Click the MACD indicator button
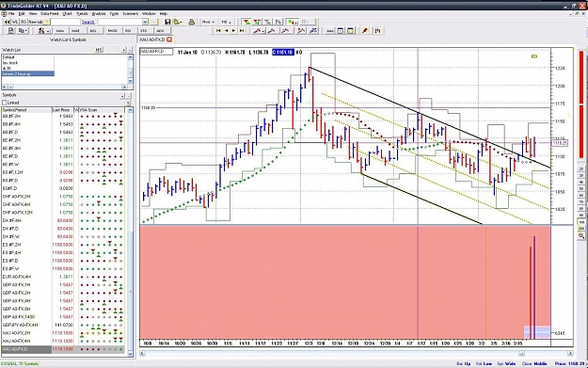 (x=113, y=31)
